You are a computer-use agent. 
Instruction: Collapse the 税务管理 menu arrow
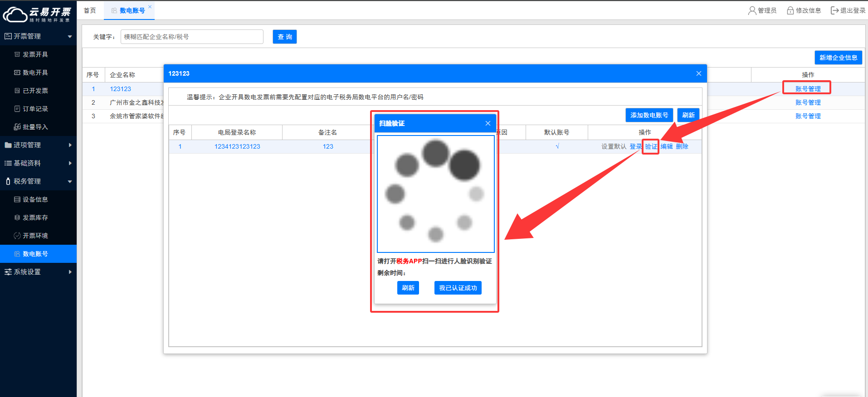pos(70,181)
